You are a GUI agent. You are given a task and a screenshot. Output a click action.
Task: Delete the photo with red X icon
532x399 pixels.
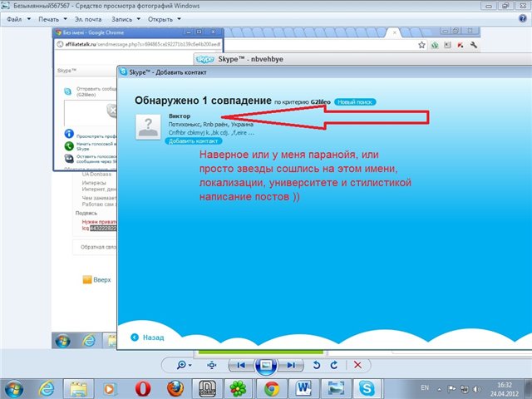click(357, 365)
